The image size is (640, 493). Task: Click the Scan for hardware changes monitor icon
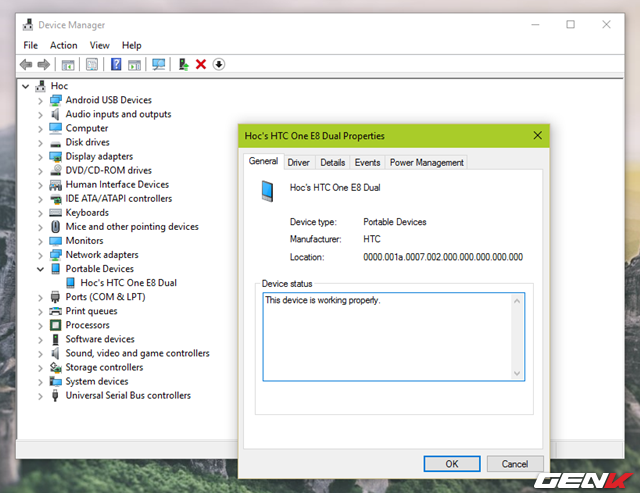[158, 64]
